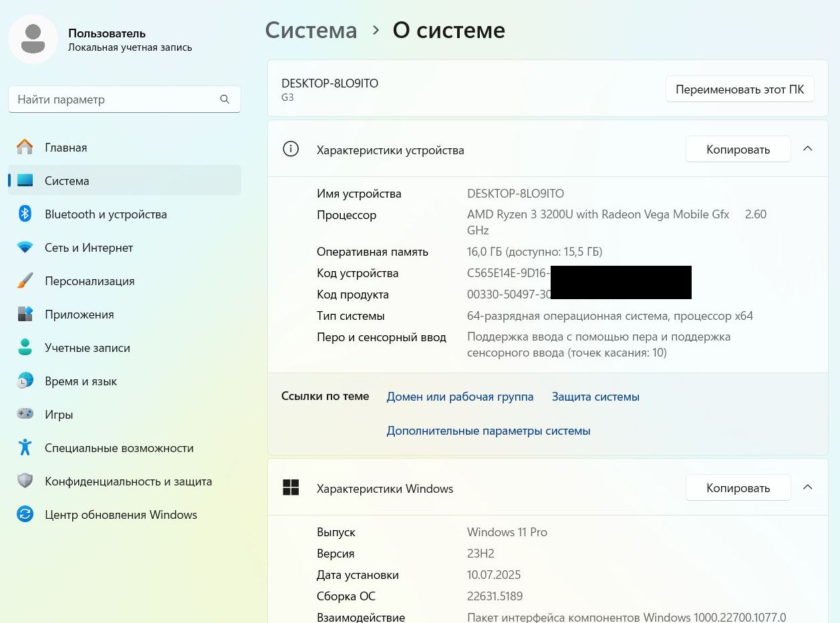Click the paintbrush Персонализация icon

coord(25,280)
